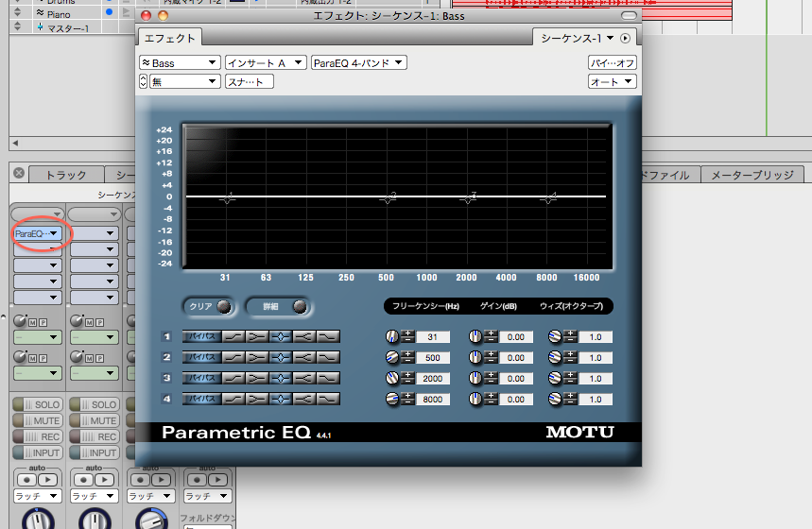The height and width of the screenshot is (529, 812).
Task: Select converging-lines filter type for band 3
Action: (x=257, y=378)
